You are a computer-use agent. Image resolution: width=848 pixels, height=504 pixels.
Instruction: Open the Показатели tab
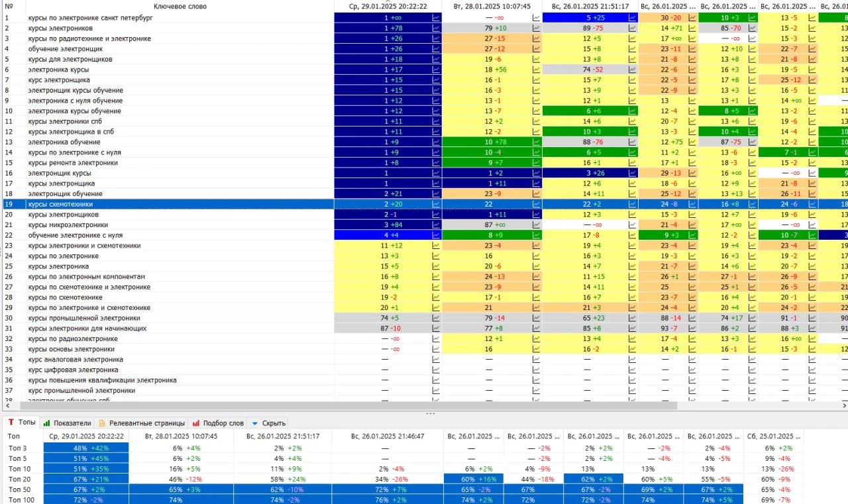pos(68,423)
